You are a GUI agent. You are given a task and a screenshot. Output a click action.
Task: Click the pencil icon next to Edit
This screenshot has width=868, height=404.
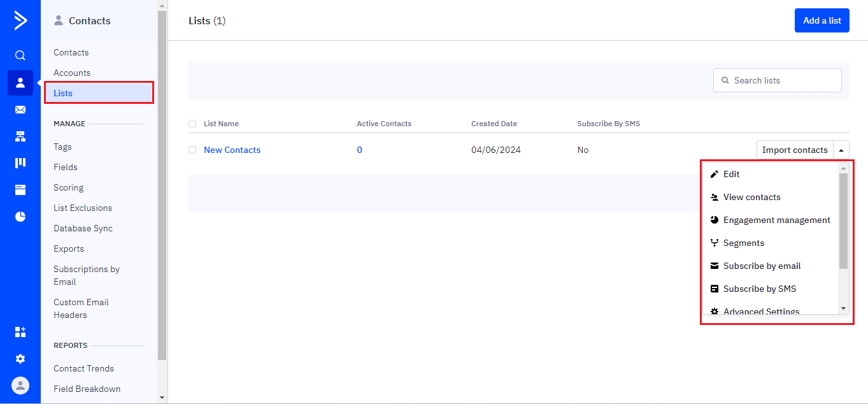pos(715,174)
